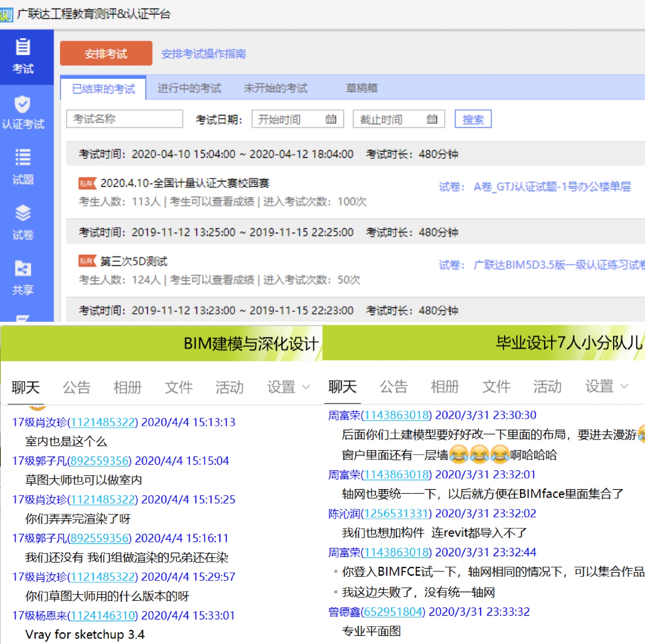Open the 草稿箱 tab
Image resolution: width=645 pixels, height=644 pixels.
pos(361,88)
